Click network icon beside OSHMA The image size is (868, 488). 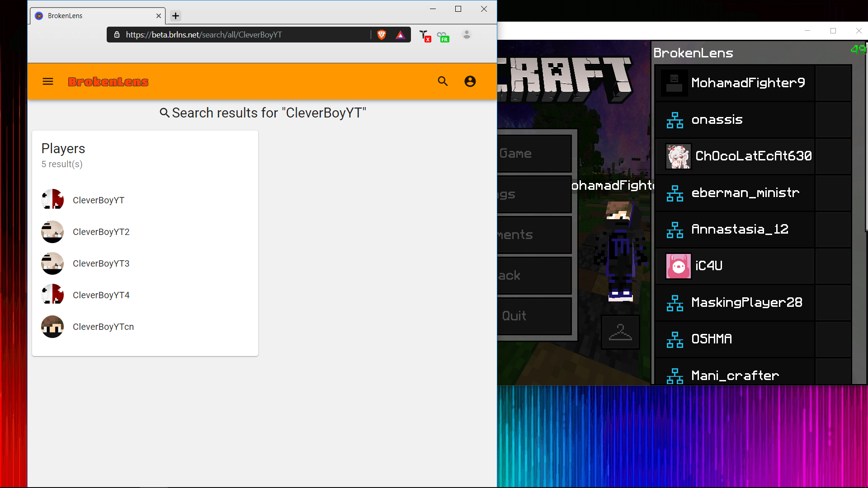675,340
